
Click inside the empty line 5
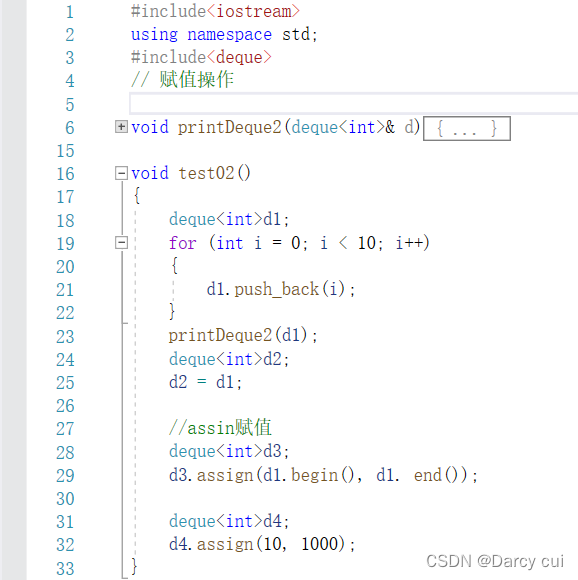(x=353, y=104)
